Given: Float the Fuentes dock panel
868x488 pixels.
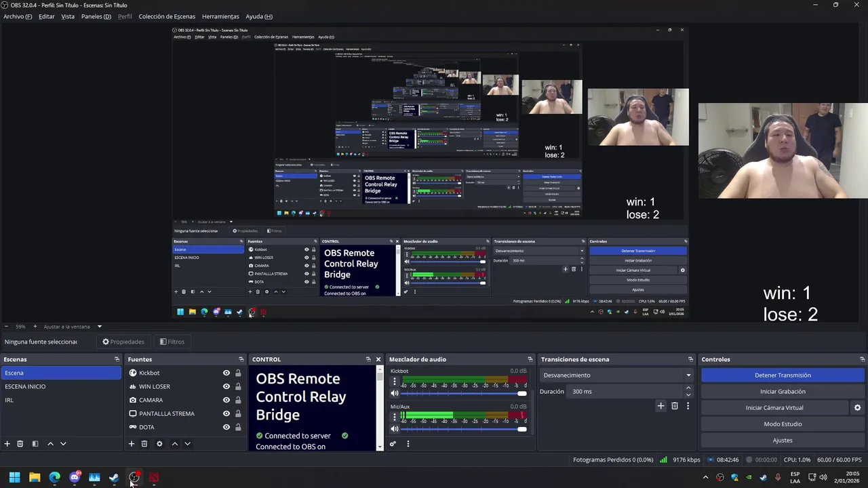Looking at the screenshot, I should (241, 359).
